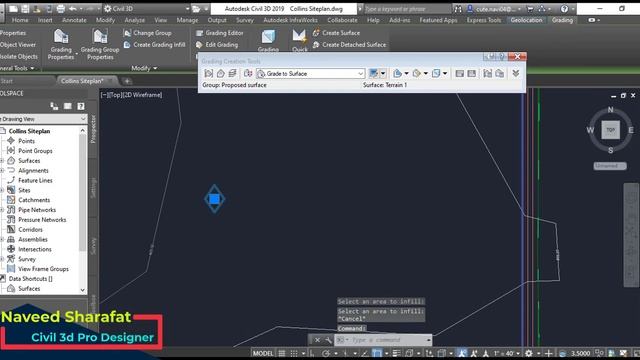Toggle MODEL space button

click(x=263, y=353)
